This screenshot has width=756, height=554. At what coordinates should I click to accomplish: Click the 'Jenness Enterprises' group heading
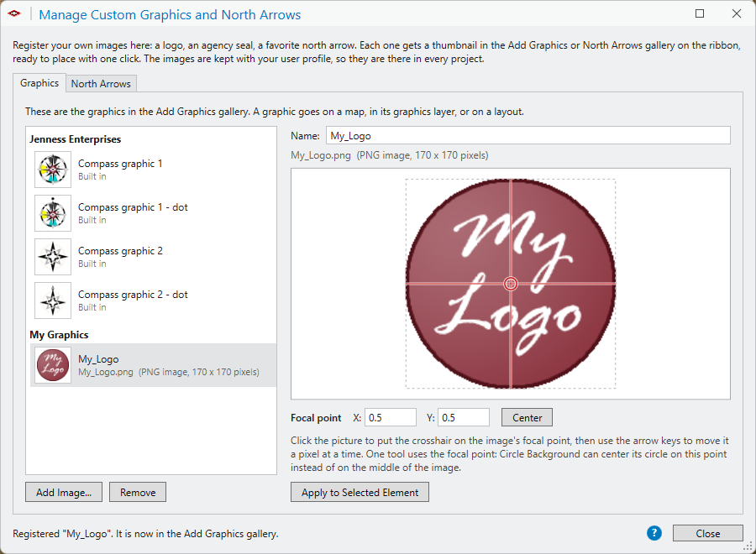coord(76,139)
